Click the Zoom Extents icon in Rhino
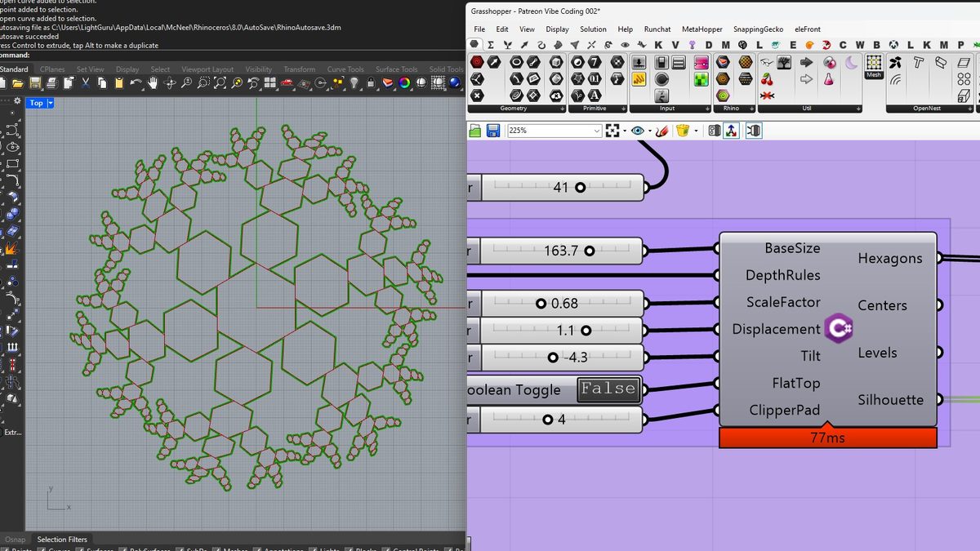The image size is (980, 551). [x=220, y=82]
